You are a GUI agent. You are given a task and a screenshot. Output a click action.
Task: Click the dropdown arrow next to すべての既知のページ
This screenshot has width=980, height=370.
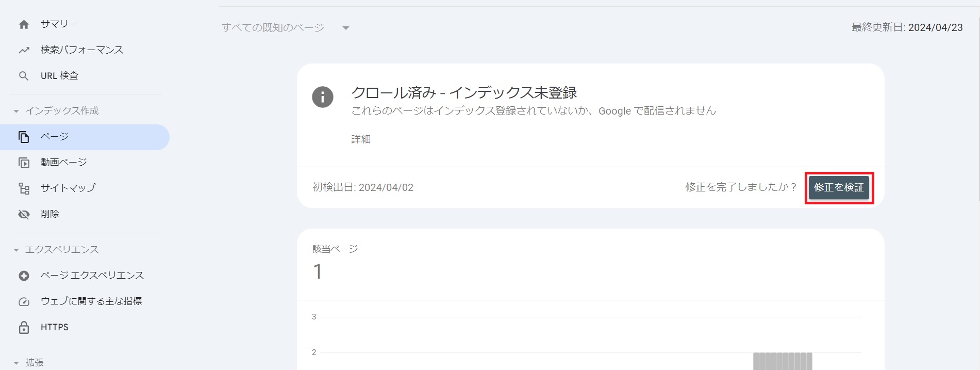(x=346, y=28)
